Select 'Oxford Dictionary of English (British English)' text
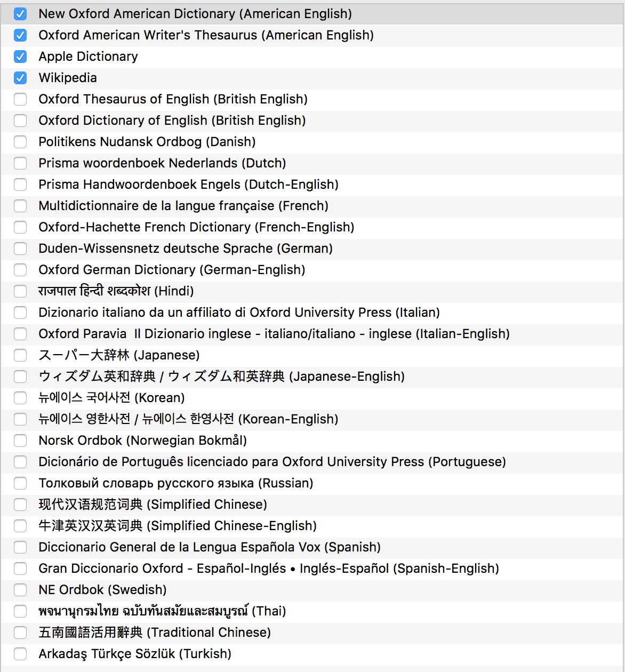The height and width of the screenshot is (672, 625). coord(172,121)
